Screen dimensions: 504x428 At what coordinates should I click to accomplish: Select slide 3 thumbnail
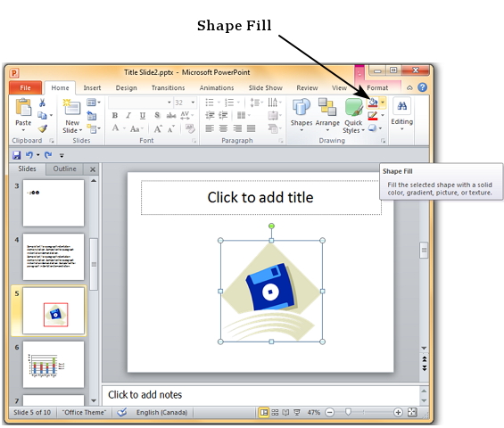click(54, 202)
